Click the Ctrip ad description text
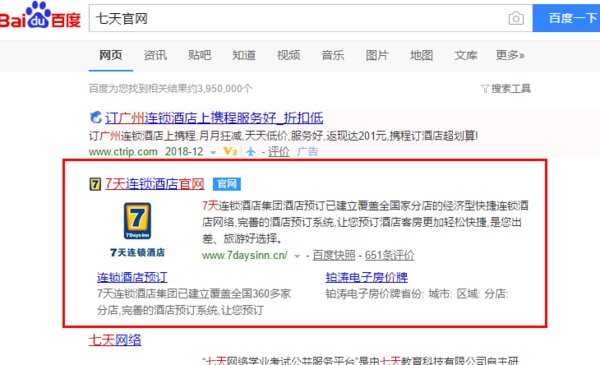The width and height of the screenshot is (600, 365). [283, 136]
